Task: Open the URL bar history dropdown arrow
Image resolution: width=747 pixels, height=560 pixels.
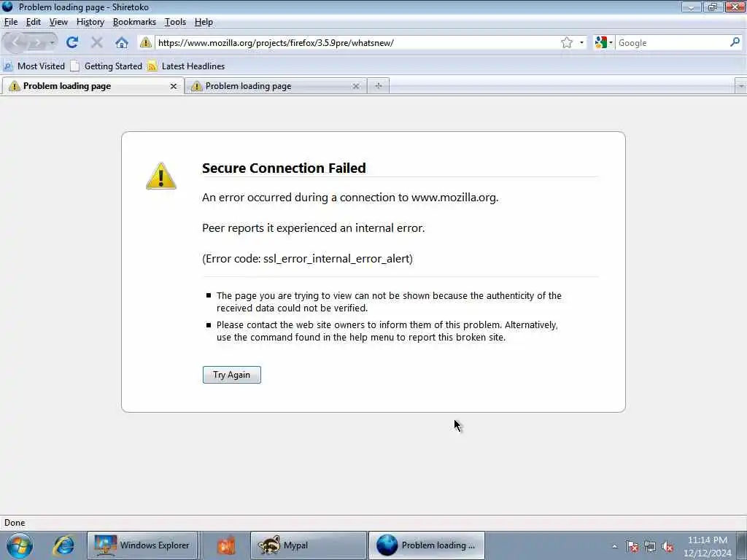Action: [581, 43]
